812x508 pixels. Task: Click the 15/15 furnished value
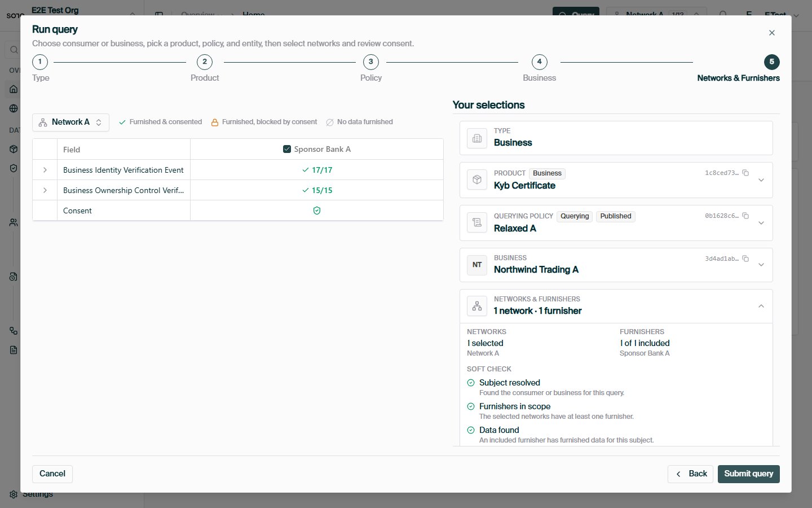point(317,190)
